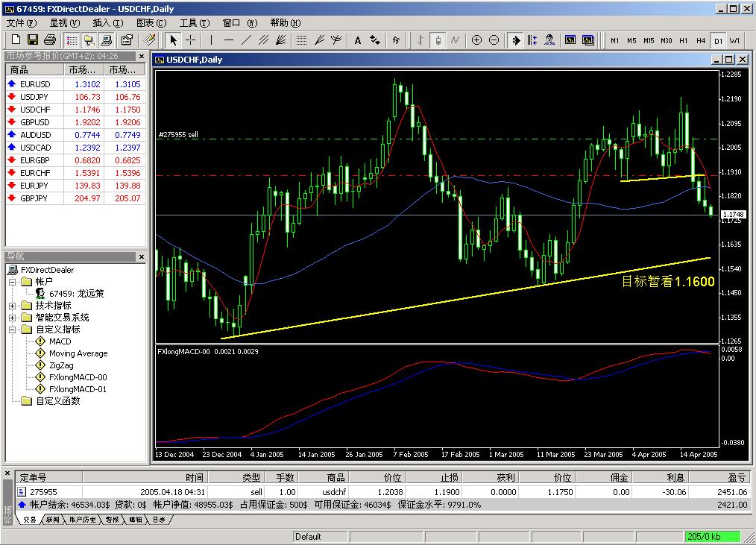Open the 帮助 menu
The image size is (756, 545).
[286, 22]
